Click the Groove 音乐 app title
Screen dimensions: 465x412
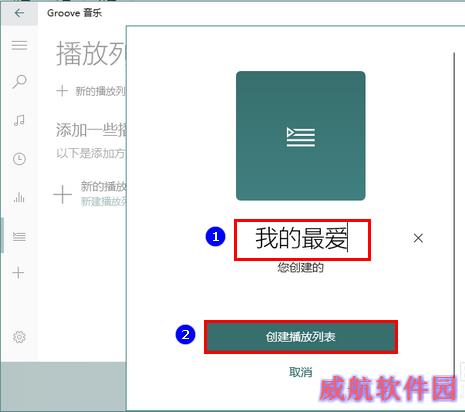[74, 13]
